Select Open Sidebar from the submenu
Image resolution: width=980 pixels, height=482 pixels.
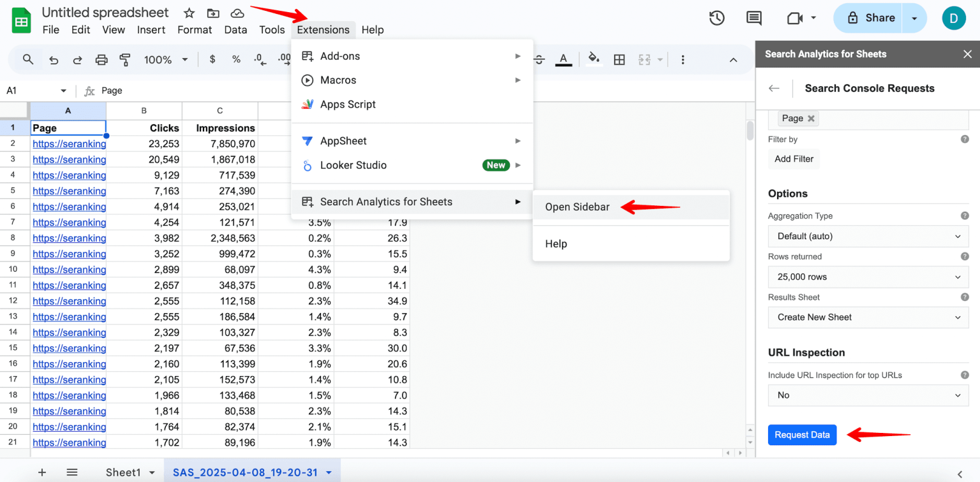coord(577,207)
